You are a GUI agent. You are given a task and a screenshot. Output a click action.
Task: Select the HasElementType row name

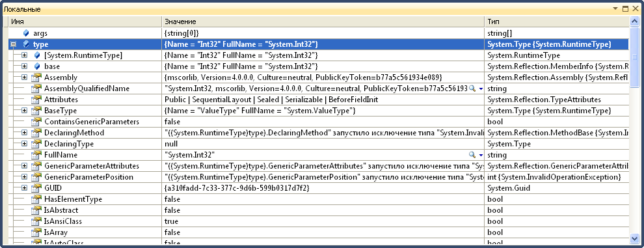(x=73, y=199)
